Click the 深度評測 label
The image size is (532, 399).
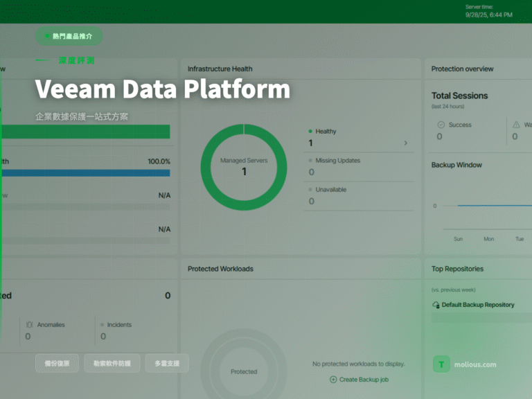77,61
